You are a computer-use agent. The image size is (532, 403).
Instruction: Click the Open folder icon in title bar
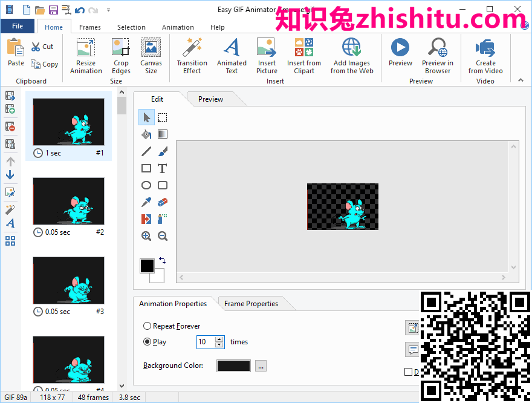[40, 10]
